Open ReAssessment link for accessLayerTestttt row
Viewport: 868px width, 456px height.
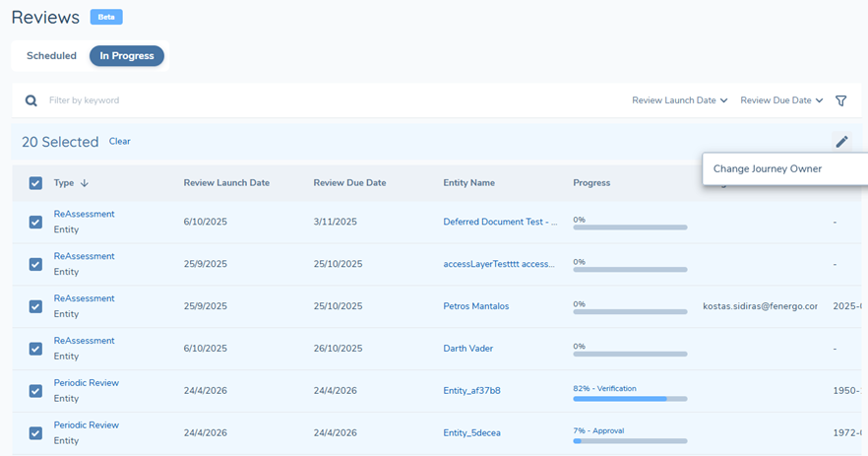coord(85,256)
